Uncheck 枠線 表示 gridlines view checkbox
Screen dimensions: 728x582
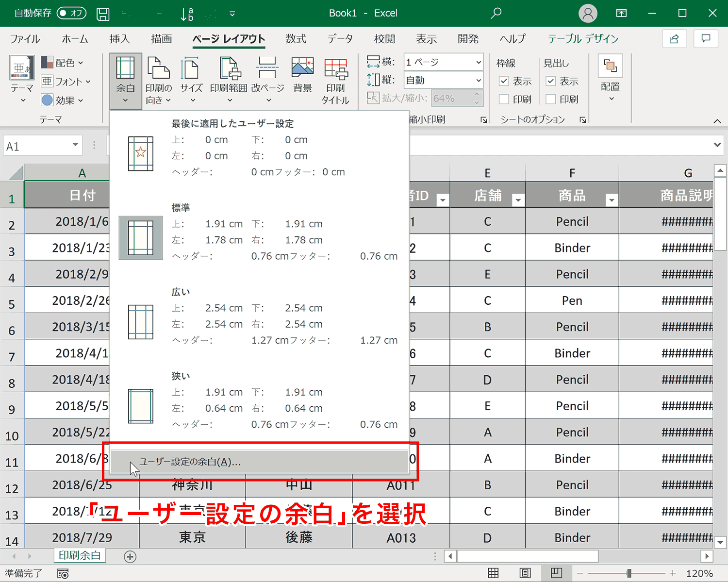(x=504, y=81)
